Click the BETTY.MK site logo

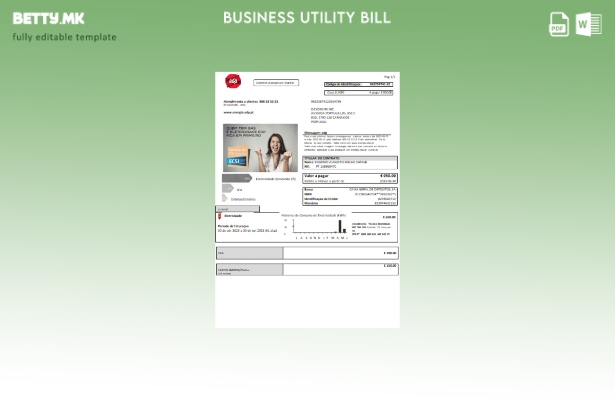tap(49, 18)
